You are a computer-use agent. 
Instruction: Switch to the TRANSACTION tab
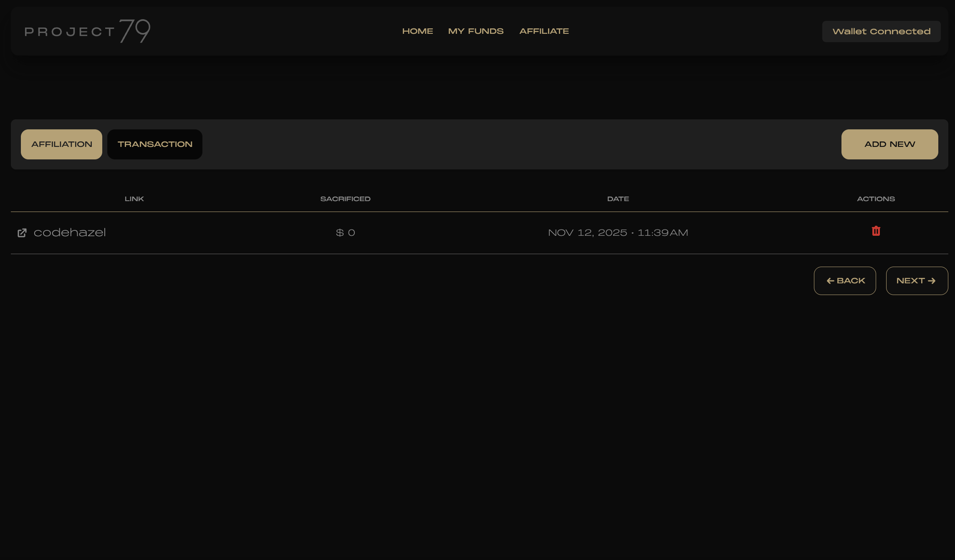point(154,144)
